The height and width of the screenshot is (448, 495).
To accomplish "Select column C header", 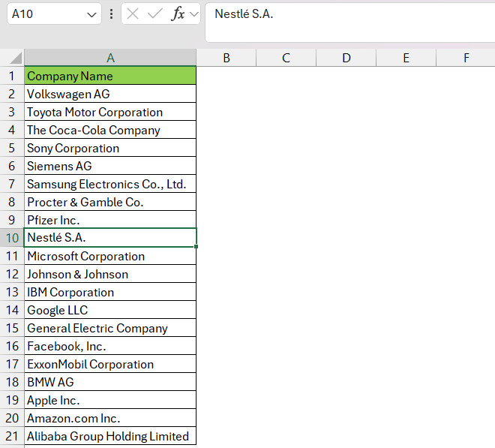I will (286, 58).
